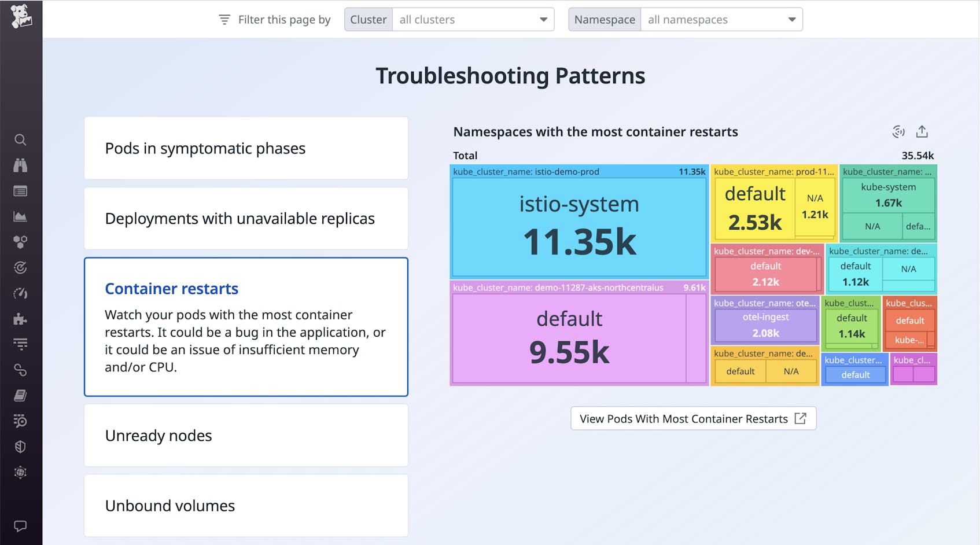Open Dashboards via the gauge icon
Viewport: 980px width, 545px height.
[21, 293]
